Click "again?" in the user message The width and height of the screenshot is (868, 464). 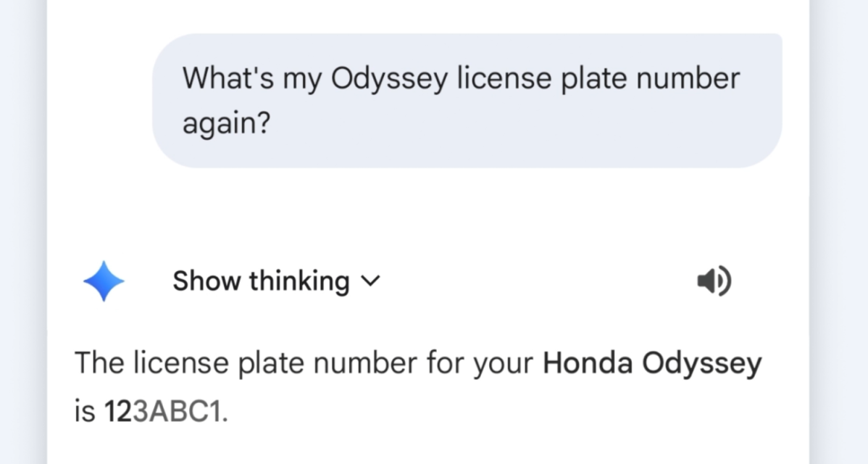point(226,124)
